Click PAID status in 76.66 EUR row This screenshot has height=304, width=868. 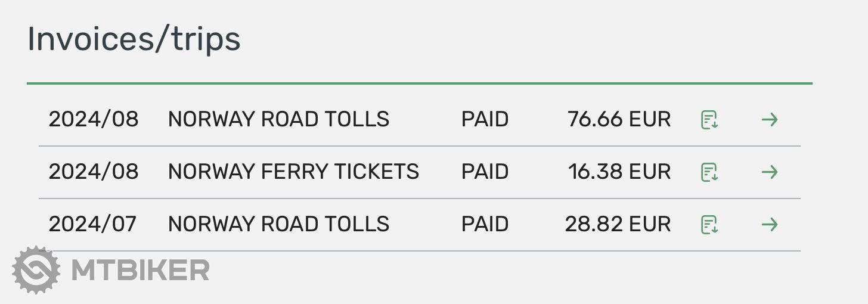click(485, 119)
